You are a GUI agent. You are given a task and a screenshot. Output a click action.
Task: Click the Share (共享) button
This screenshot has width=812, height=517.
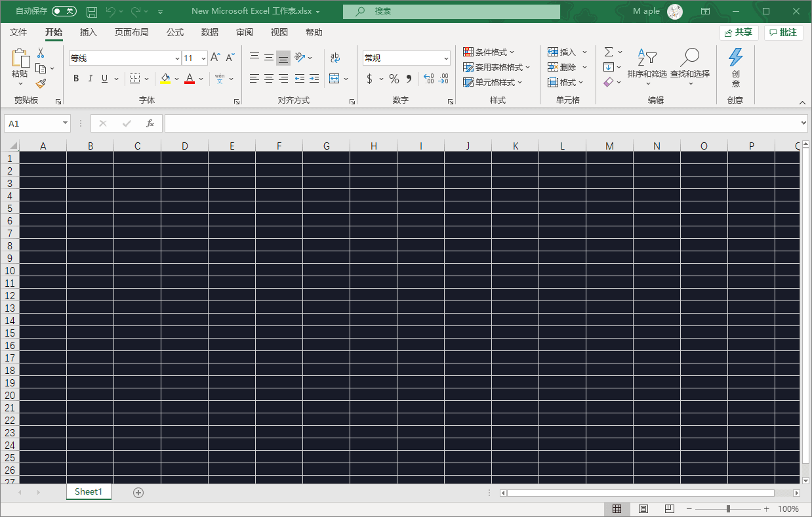tap(739, 32)
